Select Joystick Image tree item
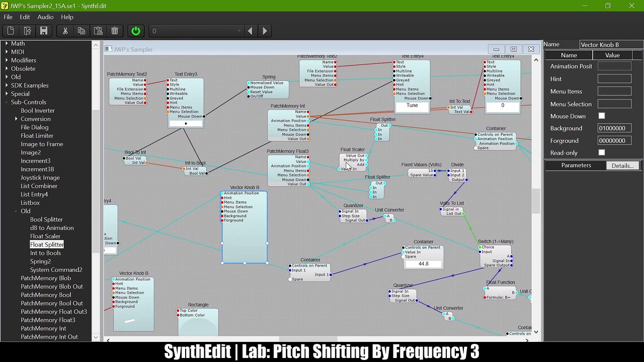The height and width of the screenshot is (362, 644). pos(40,177)
